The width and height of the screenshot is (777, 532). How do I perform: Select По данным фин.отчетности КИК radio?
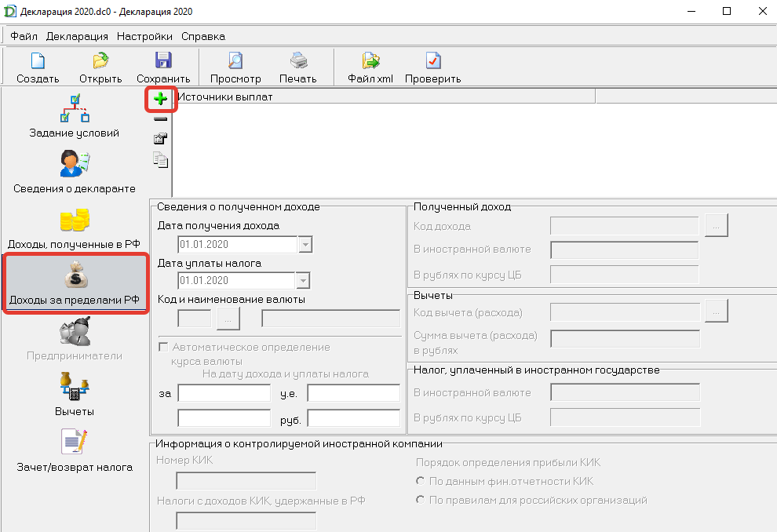point(420,481)
